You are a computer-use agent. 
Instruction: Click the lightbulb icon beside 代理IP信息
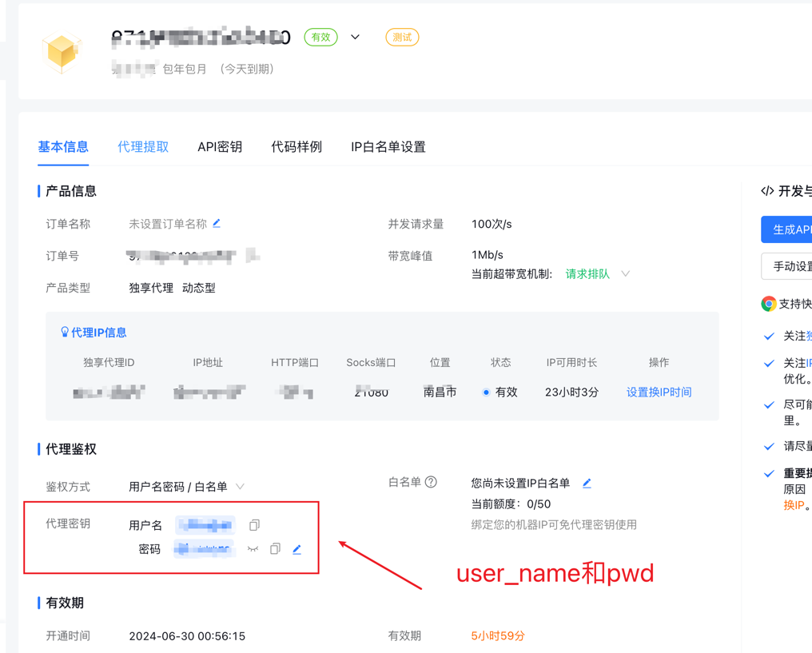[x=65, y=332]
